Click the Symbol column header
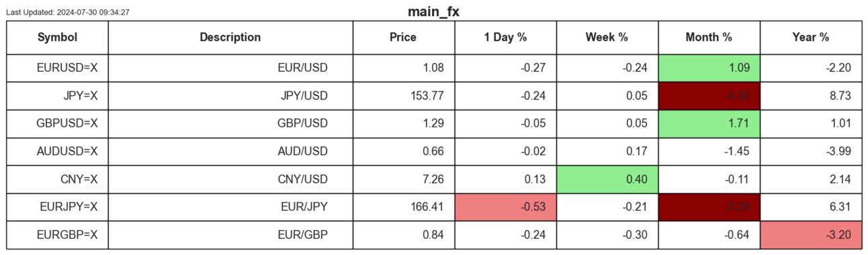Viewport: 868px width, 255px height. [x=57, y=38]
